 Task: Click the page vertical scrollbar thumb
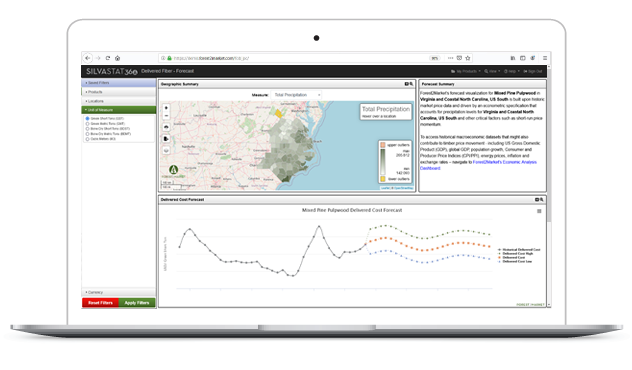(549, 145)
